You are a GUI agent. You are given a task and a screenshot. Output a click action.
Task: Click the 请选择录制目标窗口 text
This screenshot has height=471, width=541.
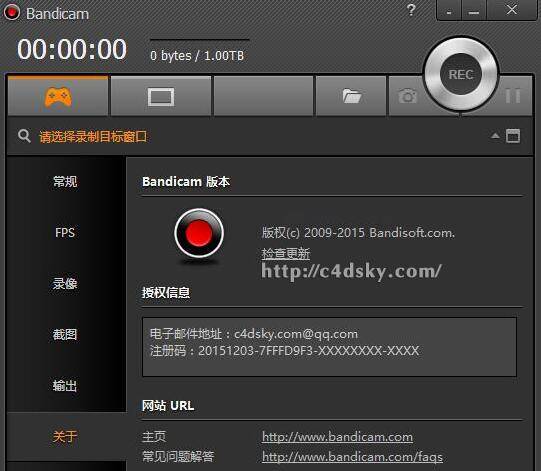point(93,137)
